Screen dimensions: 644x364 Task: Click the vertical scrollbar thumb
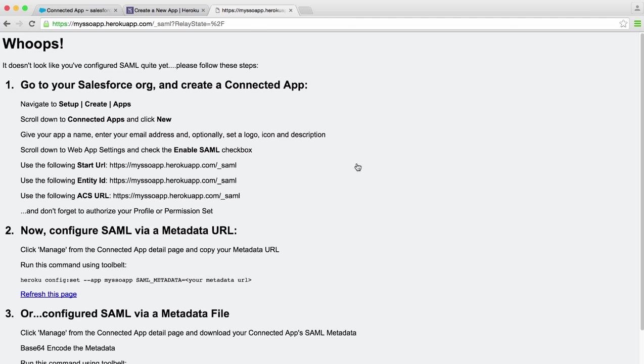(x=641, y=182)
